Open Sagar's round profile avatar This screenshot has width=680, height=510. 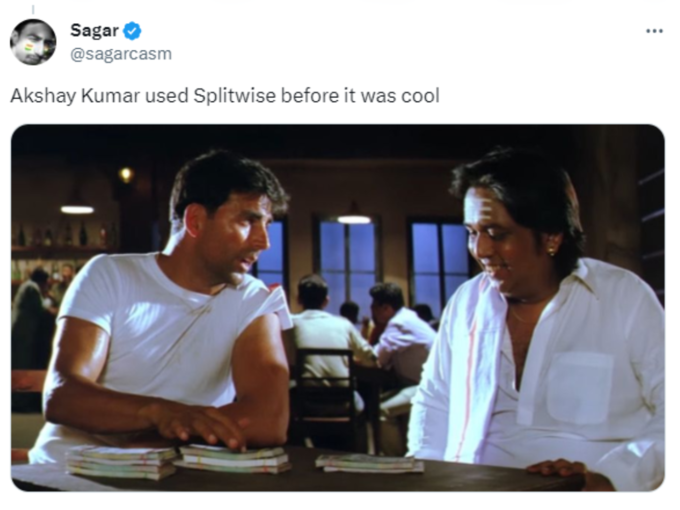[33, 42]
